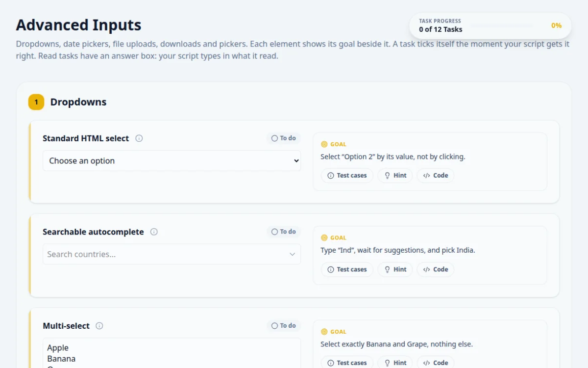Open Test cases for Multi-select
Viewport: 588px width, 368px height.
[347, 363]
